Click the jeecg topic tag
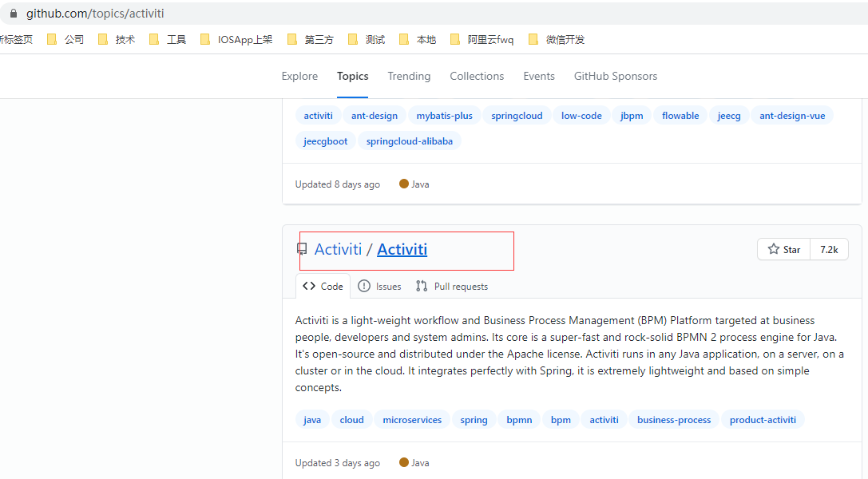Screen dimensions: 868x479 (729, 116)
